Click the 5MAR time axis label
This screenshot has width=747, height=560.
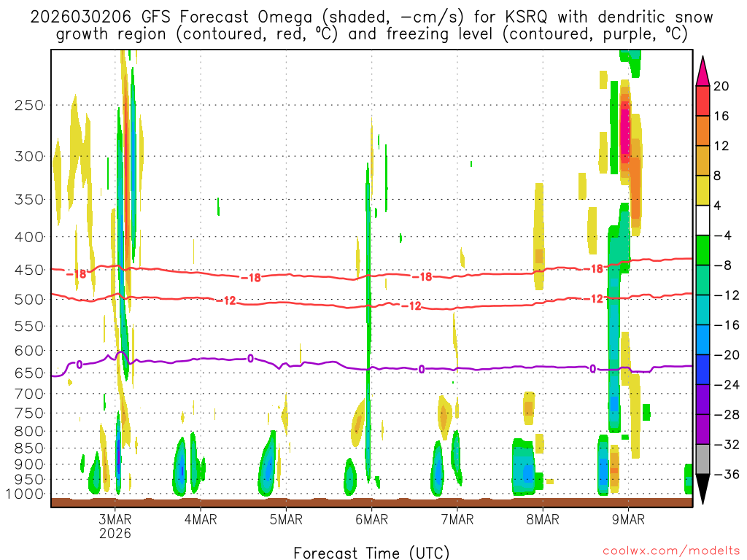point(286,519)
